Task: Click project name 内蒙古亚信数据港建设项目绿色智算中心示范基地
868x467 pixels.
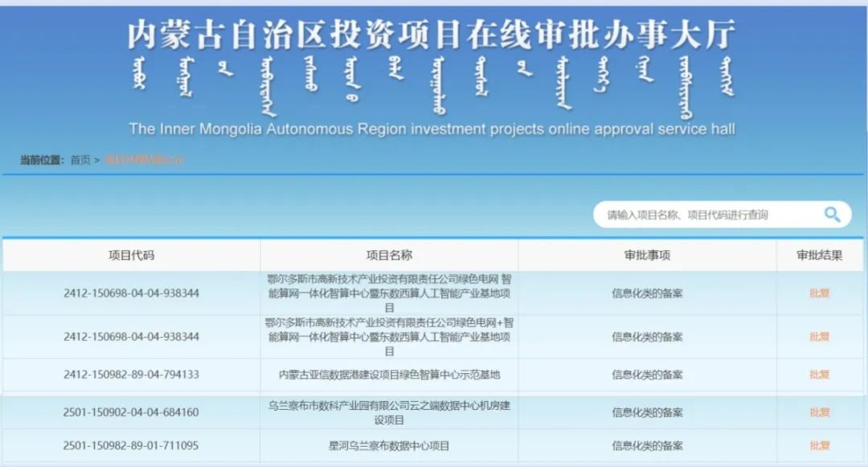Action: click(x=389, y=375)
